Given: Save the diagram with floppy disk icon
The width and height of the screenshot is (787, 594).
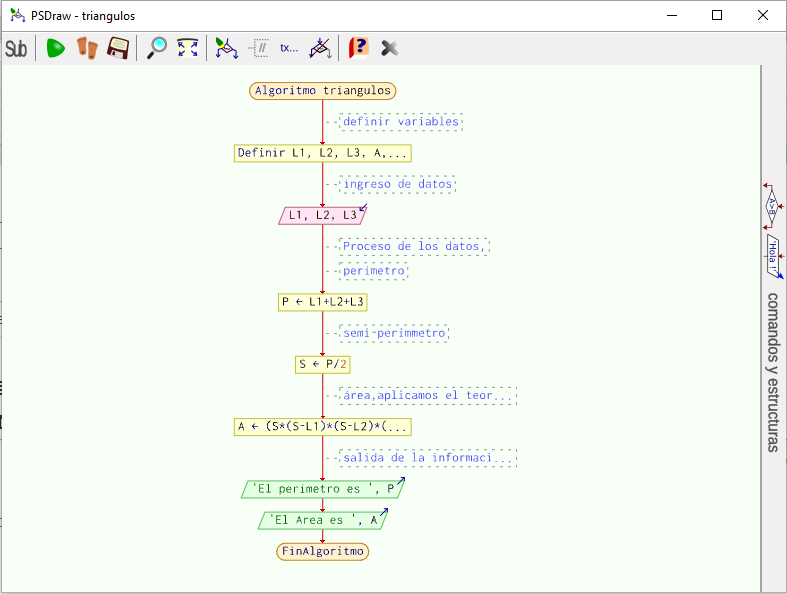Looking at the screenshot, I should point(118,48).
